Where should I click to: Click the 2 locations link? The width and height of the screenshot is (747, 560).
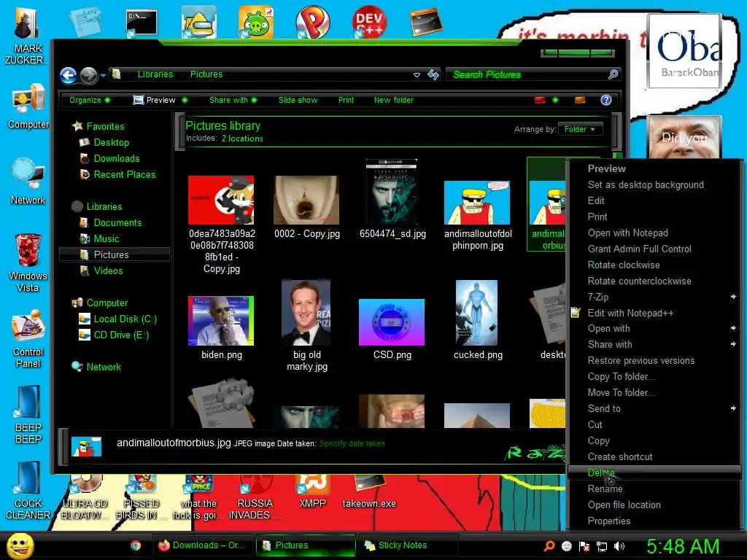242,139
